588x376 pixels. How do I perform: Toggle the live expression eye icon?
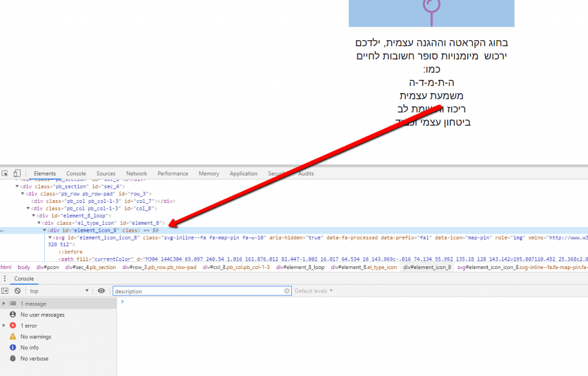pos(101,291)
